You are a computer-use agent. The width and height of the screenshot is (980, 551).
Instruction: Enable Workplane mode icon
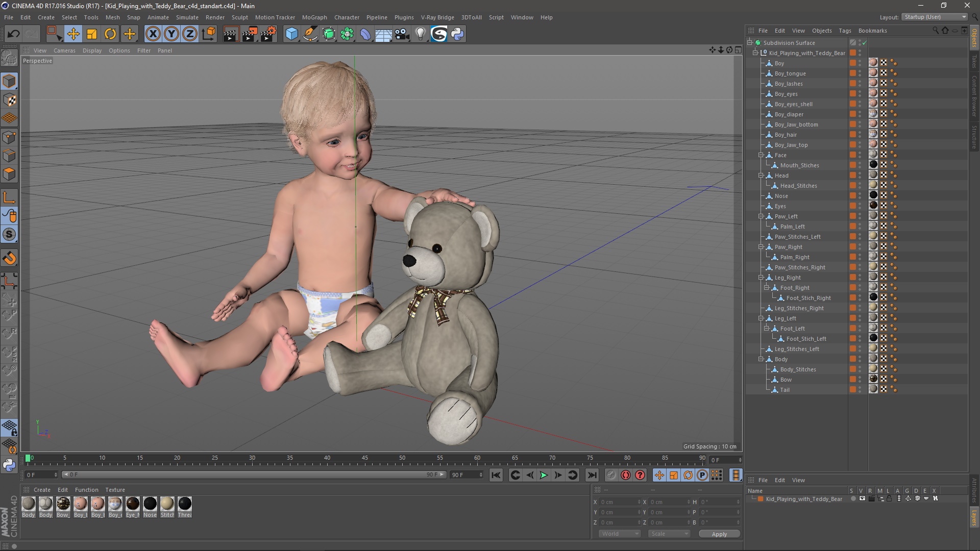click(x=9, y=118)
